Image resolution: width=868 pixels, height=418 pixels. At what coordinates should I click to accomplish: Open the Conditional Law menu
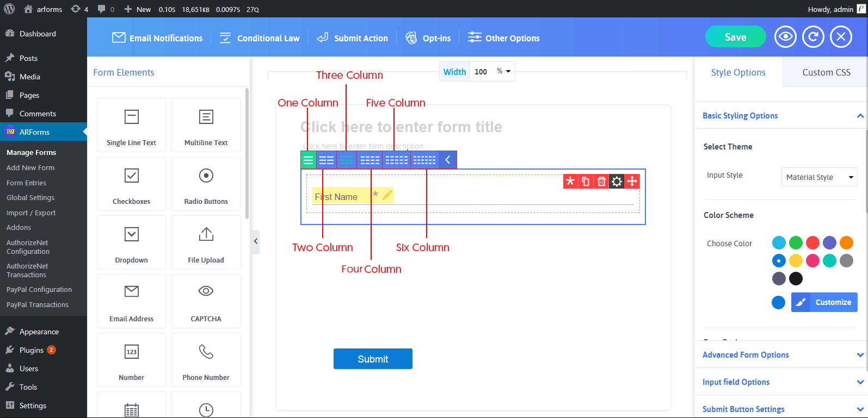[260, 38]
